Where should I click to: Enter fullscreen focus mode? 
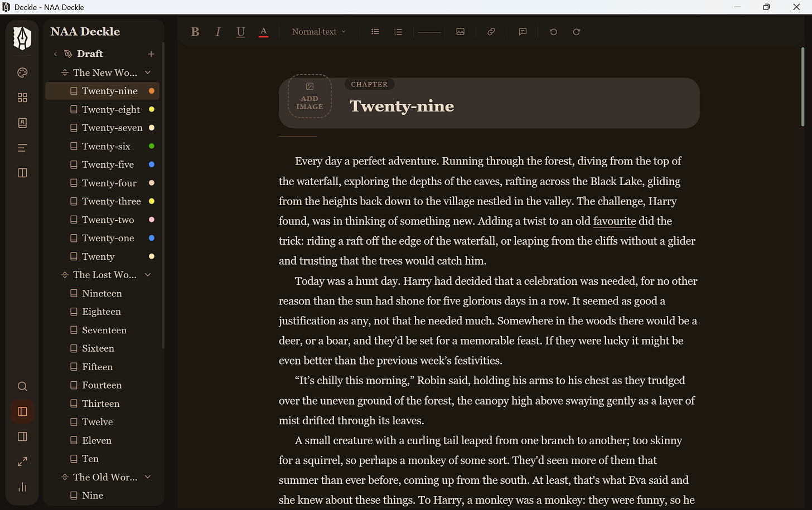(22, 462)
